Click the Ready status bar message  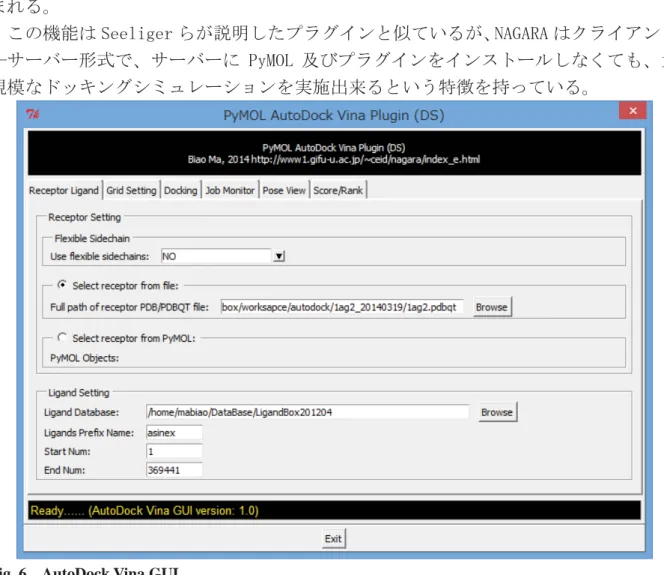coord(145,511)
